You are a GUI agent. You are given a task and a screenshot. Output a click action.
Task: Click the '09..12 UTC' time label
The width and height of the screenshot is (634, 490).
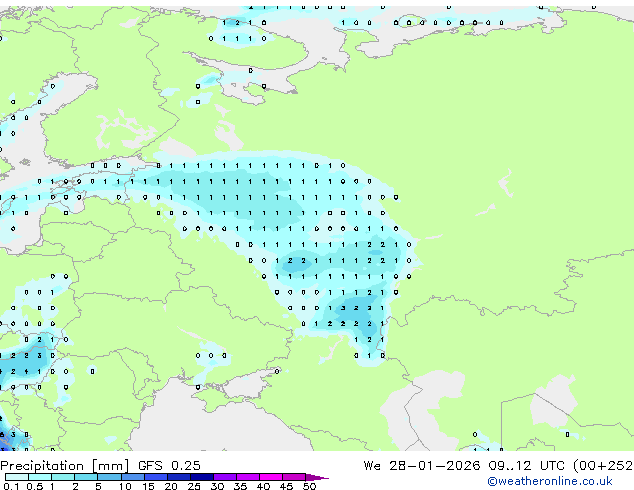click(526, 466)
